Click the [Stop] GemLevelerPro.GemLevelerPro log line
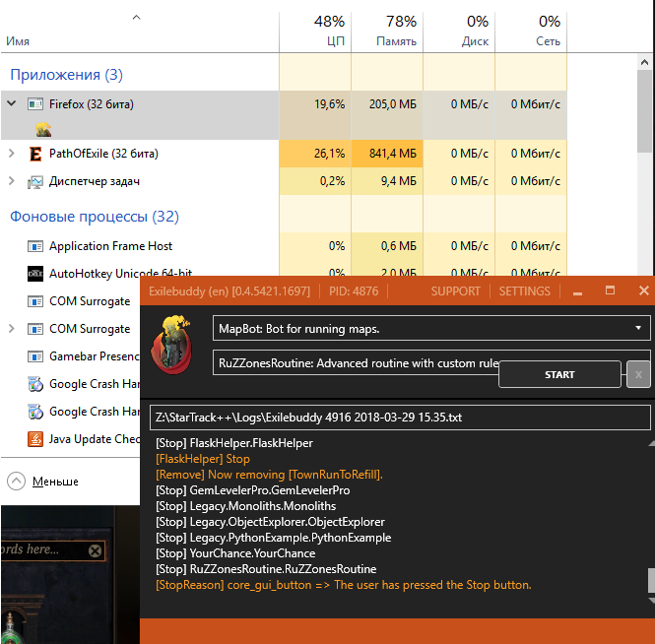 click(253, 490)
